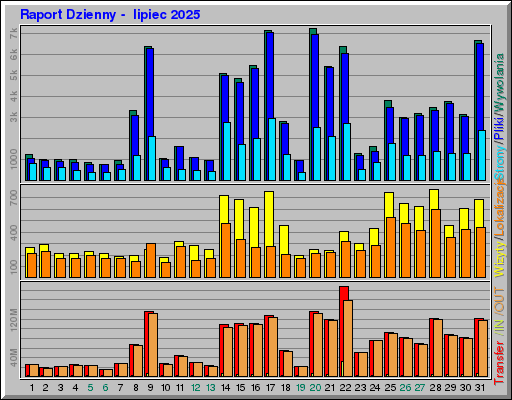Click the '/IN' legend label
The width and height of the screenshot is (512, 400).
click(x=500, y=327)
